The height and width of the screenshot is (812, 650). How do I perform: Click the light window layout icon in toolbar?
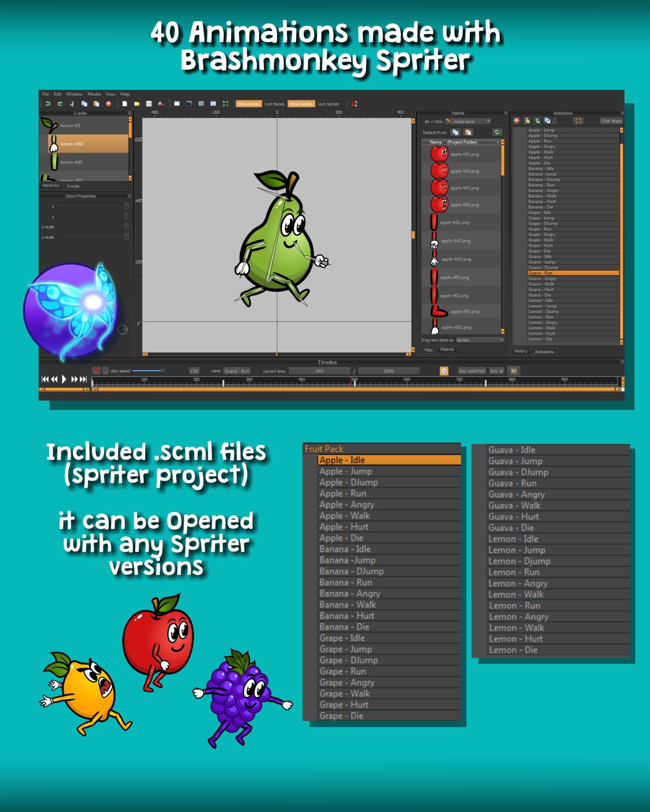[x=177, y=104]
